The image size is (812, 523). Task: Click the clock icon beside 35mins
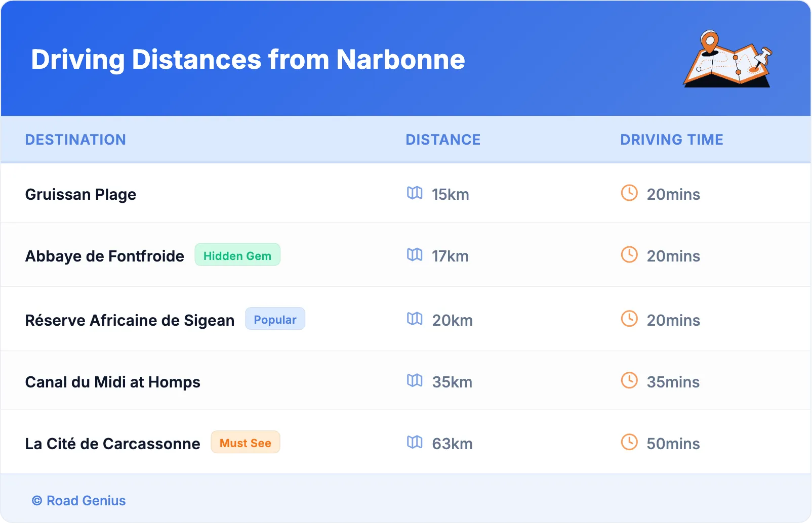[x=629, y=380]
